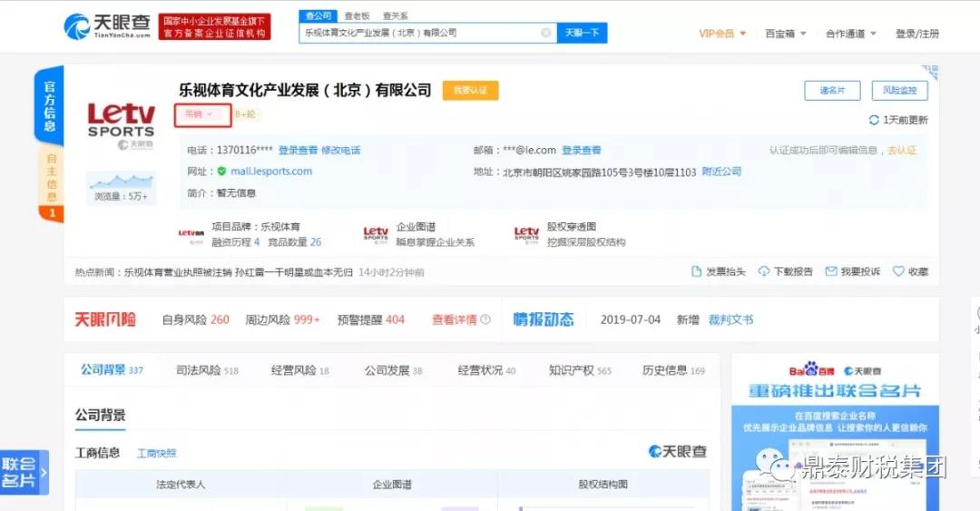Open the 股权穿透图 equity structure icon

[x=526, y=234]
